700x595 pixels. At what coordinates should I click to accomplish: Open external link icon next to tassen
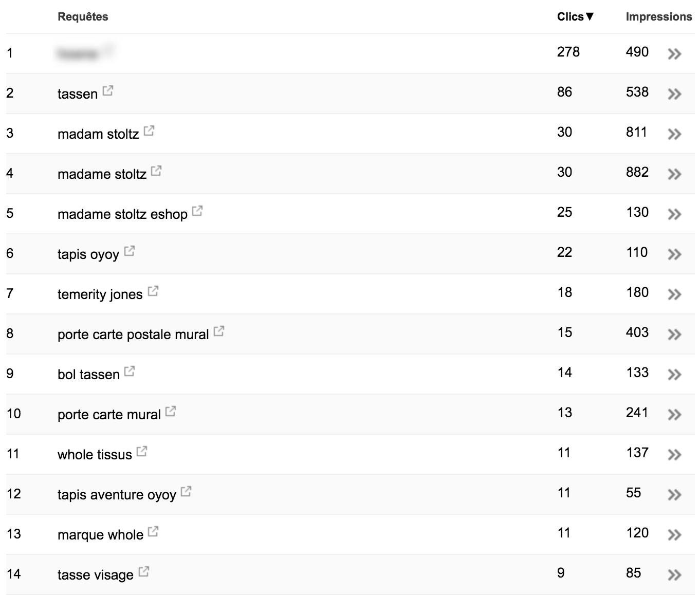click(x=108, y=91)
